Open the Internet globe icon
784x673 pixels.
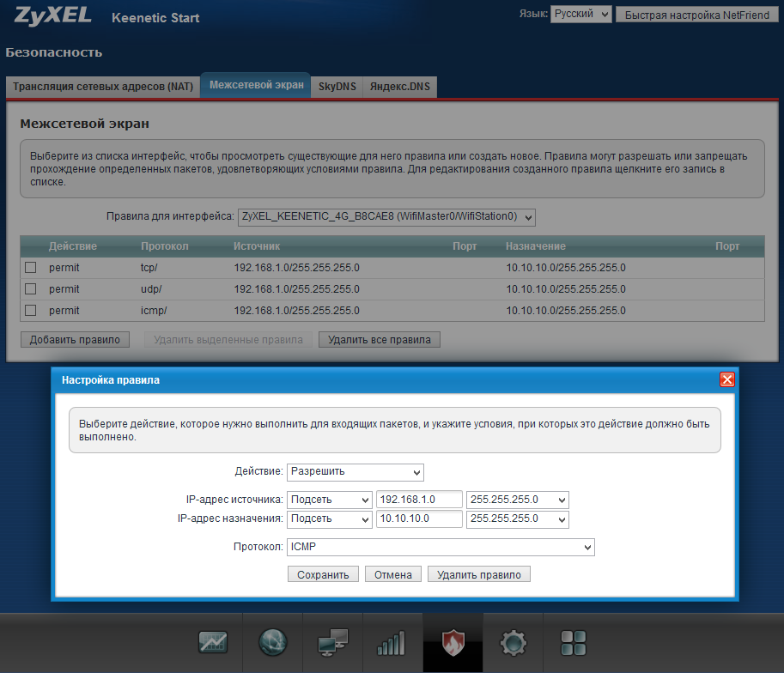(x=273, y=642)
